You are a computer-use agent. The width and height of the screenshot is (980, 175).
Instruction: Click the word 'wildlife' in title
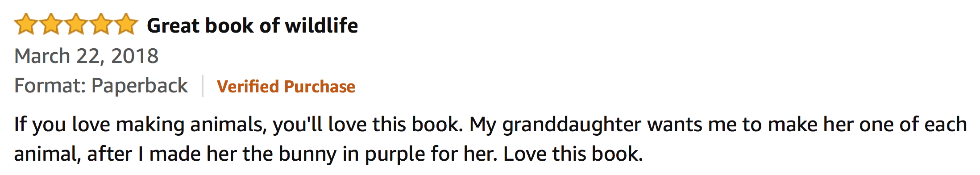click(x=322, y=25)
